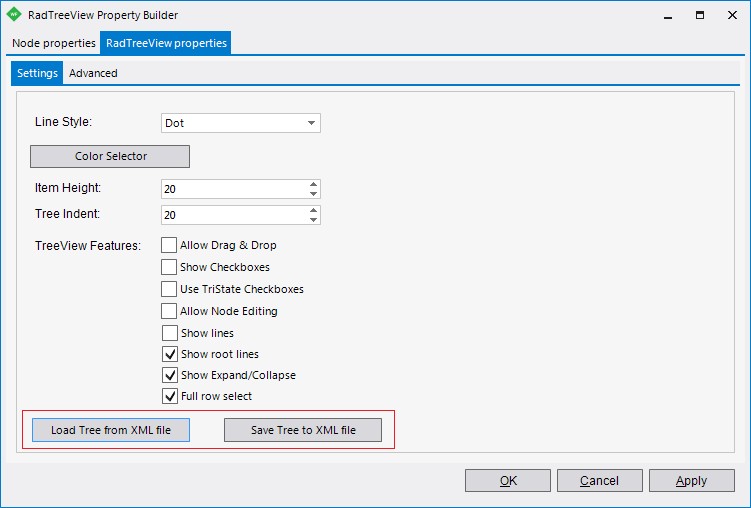This screenshot has width=751, height=508.
Task: Open the Settings sub-tab
Action: pos(37,73)
